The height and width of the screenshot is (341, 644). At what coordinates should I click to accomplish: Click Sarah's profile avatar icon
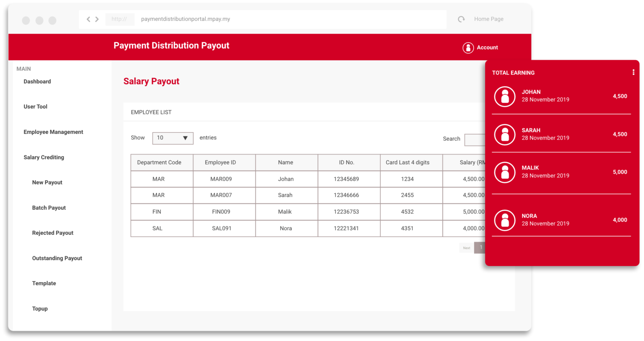coord(504,134)
